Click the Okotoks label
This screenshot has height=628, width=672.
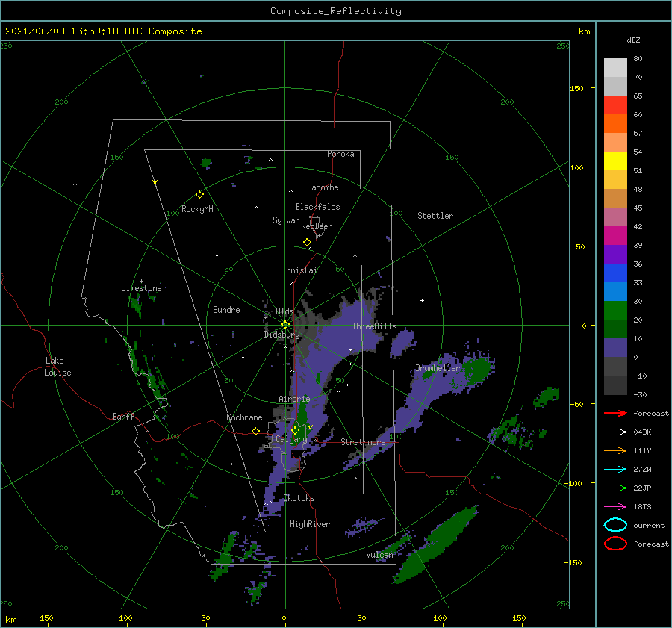tap(299, 498)
